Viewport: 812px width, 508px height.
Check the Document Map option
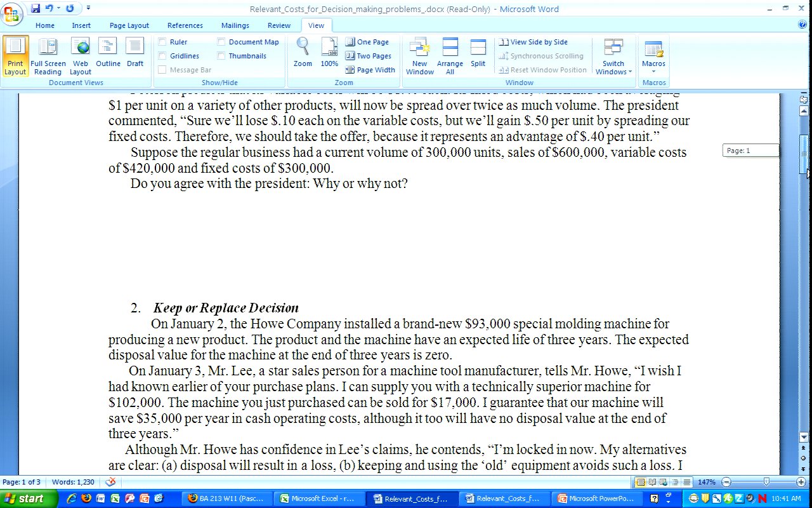point(221,42)
